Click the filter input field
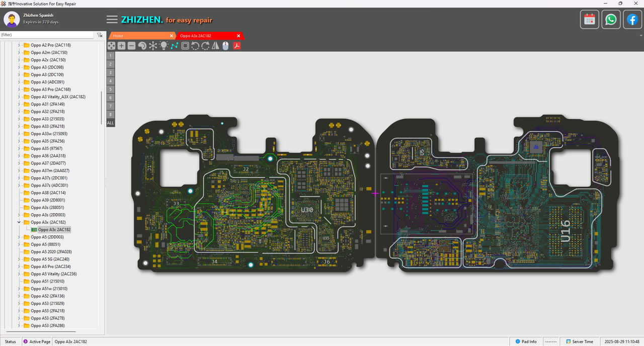 point(47,35)
